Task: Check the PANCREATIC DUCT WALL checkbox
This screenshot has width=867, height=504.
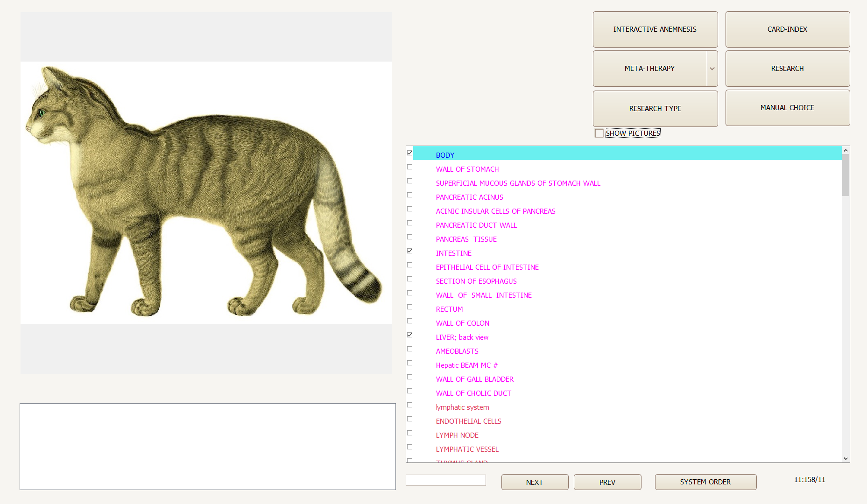Action: [x=409, y=223]
